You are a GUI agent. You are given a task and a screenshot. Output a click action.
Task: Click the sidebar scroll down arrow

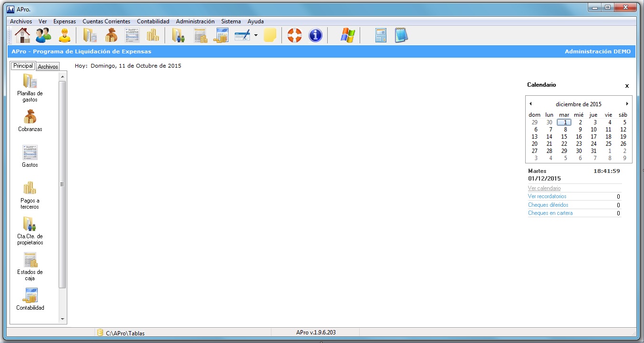click(62, 319)
